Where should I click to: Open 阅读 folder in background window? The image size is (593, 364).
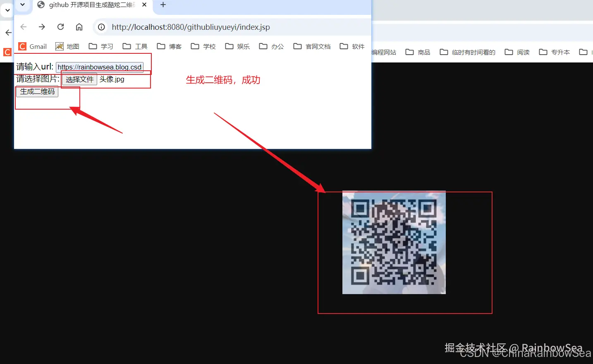(x=517, y=52)
